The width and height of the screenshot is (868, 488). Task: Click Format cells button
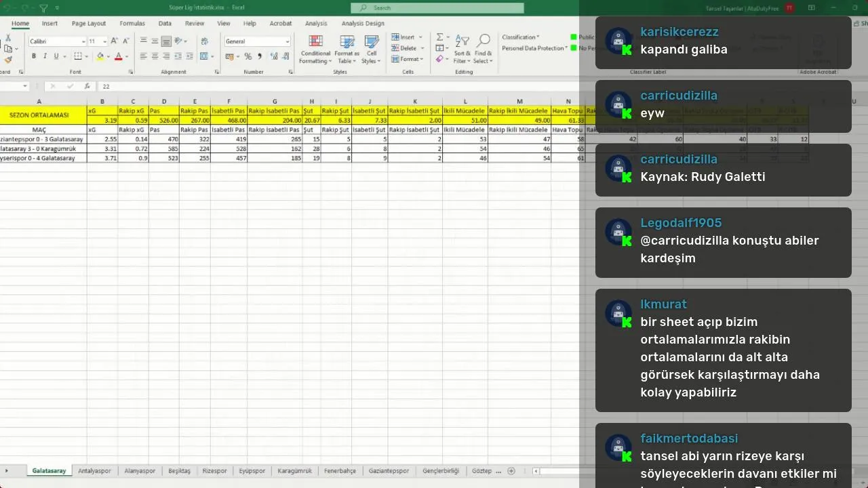408,59
